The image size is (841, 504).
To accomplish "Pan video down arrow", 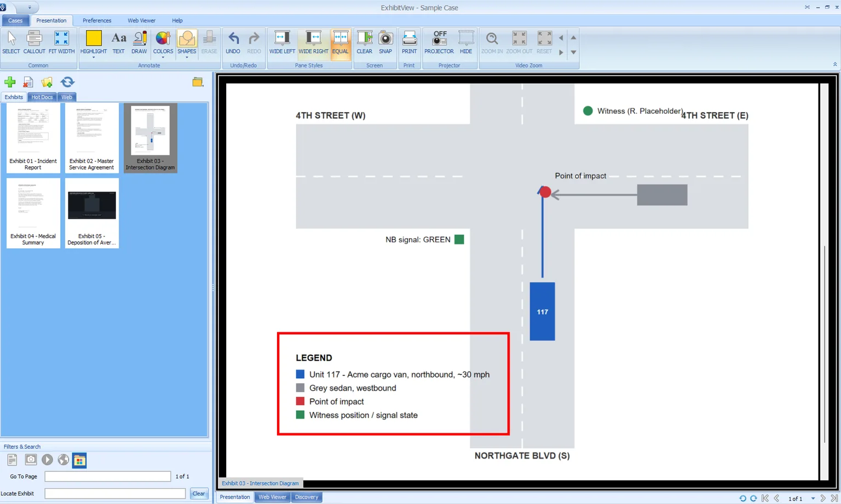I will pos(573,53).
